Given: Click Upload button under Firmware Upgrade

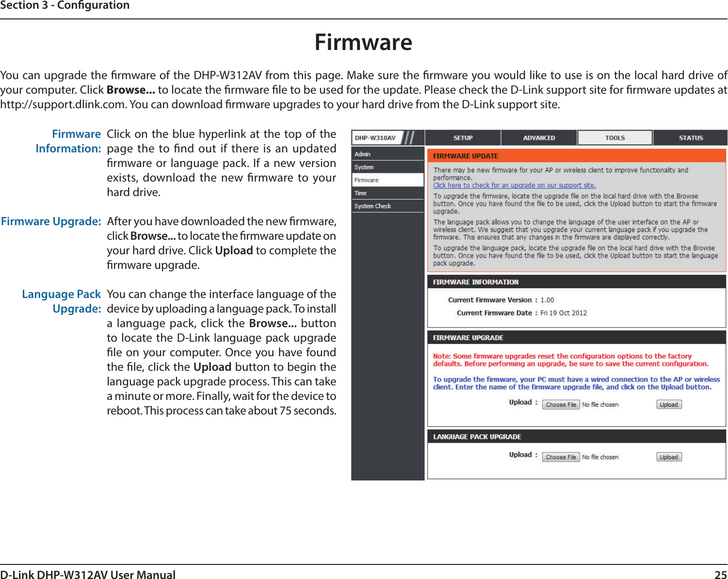Looking at the screenshot, I should pos(669,405).
